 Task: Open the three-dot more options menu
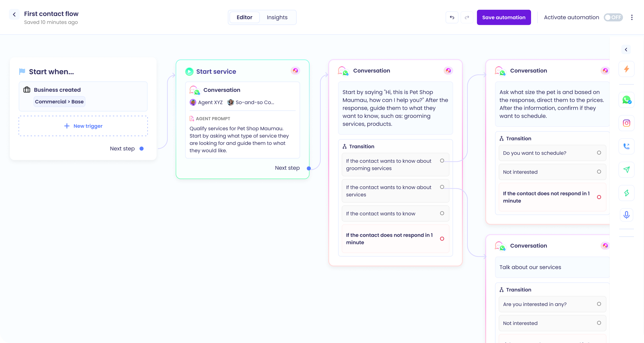632,17
